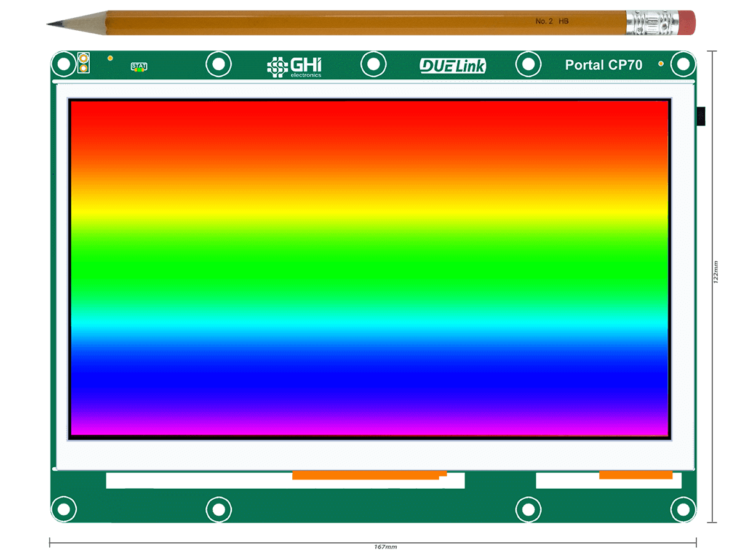Click the "No. 2 HB" pencil marking
Viewport: 756px width, 554px height.
552,22
